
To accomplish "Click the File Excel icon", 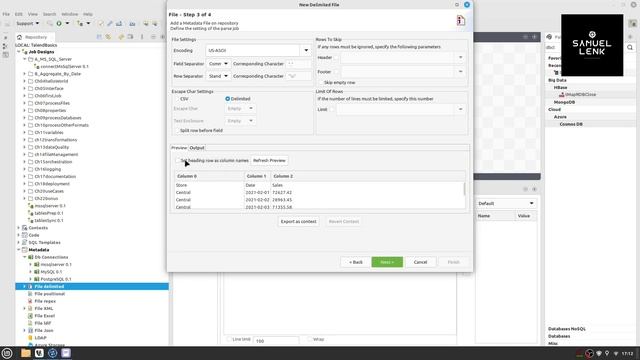I will click(x=30, y=316).
